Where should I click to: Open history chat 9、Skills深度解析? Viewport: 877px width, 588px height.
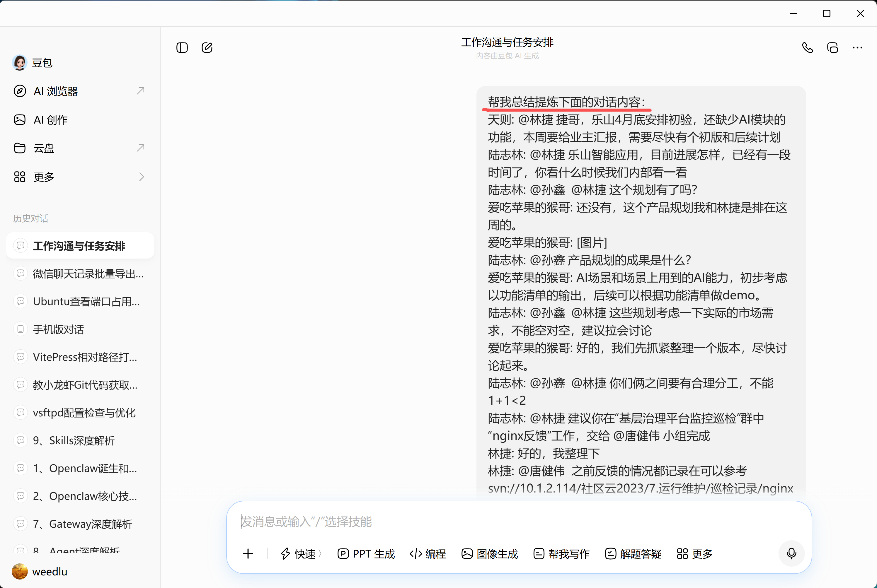(x=80, y=440)
